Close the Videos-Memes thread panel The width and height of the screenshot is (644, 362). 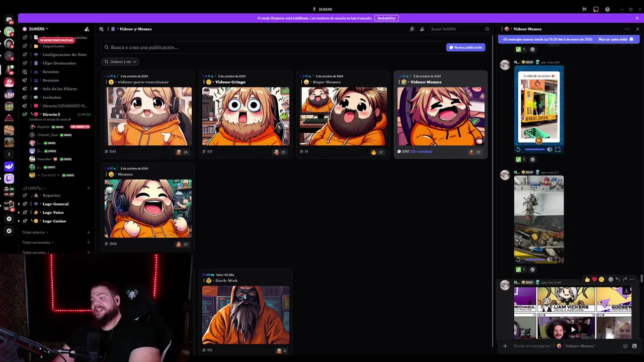637,29
